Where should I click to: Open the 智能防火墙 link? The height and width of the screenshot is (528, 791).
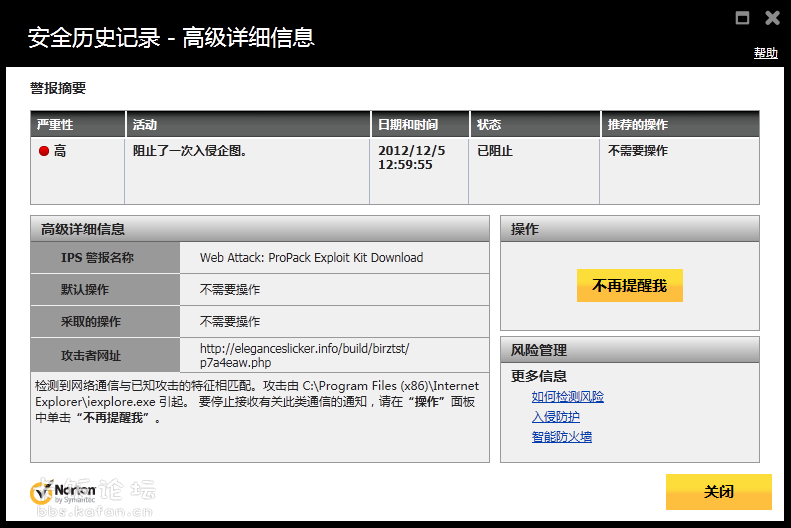(x=561, y=437)
